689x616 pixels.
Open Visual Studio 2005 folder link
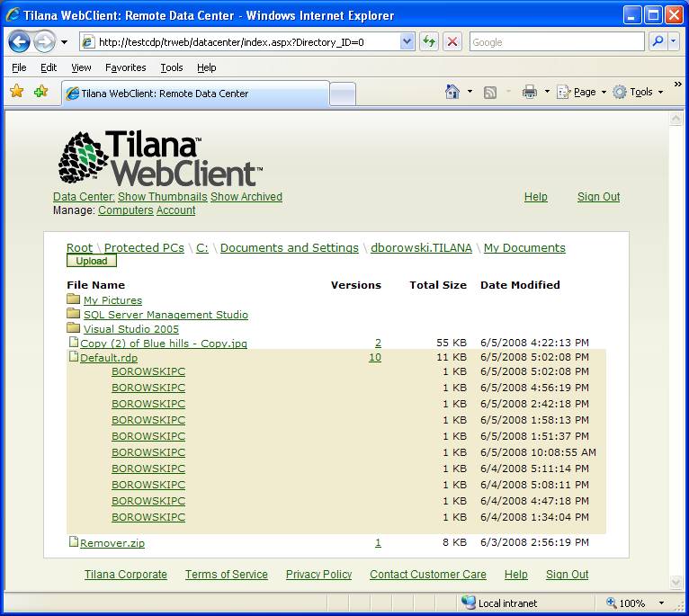131,329
